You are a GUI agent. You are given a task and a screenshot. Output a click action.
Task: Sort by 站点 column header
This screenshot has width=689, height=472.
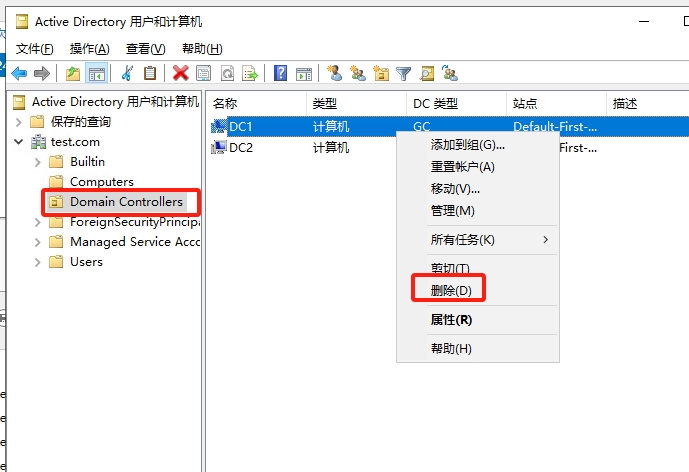pyautogui.click(x=556, y=104)
